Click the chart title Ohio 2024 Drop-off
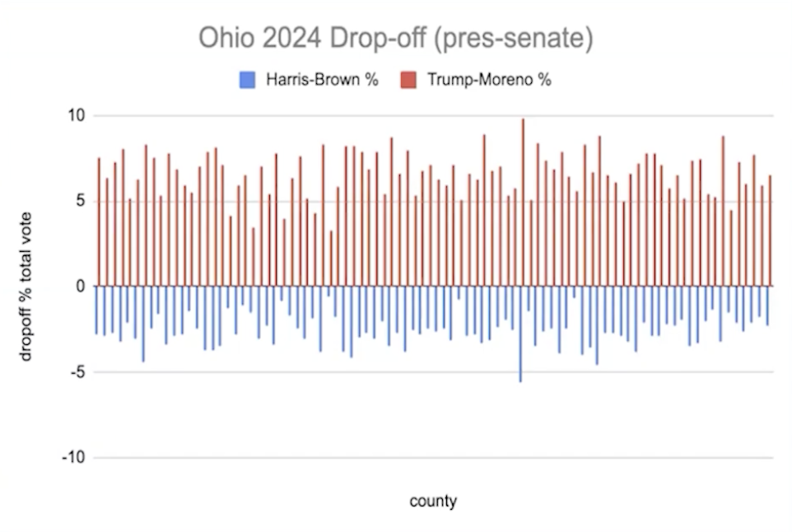The height and width of the screenshot is (532, 792). (395, 38)
